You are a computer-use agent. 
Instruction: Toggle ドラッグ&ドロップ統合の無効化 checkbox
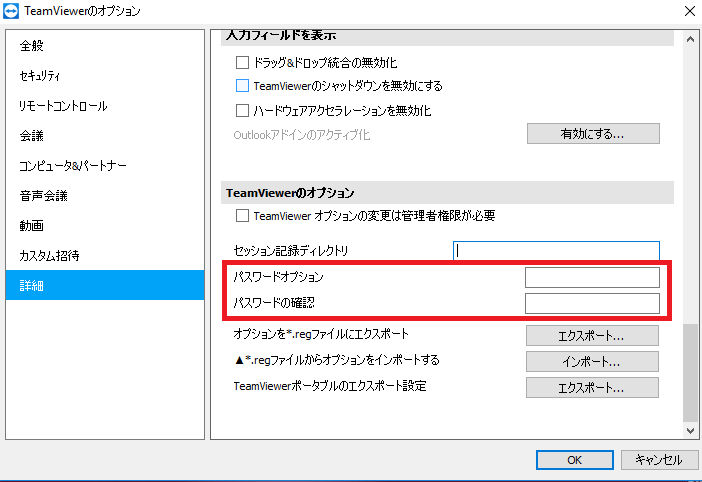(242, 62)
